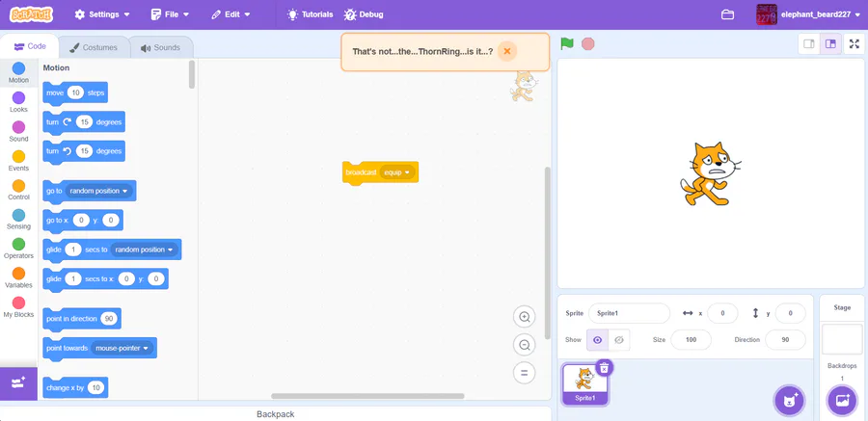Select the Events block category
This screenshot has height=421, width=868.
click(19, 161)
